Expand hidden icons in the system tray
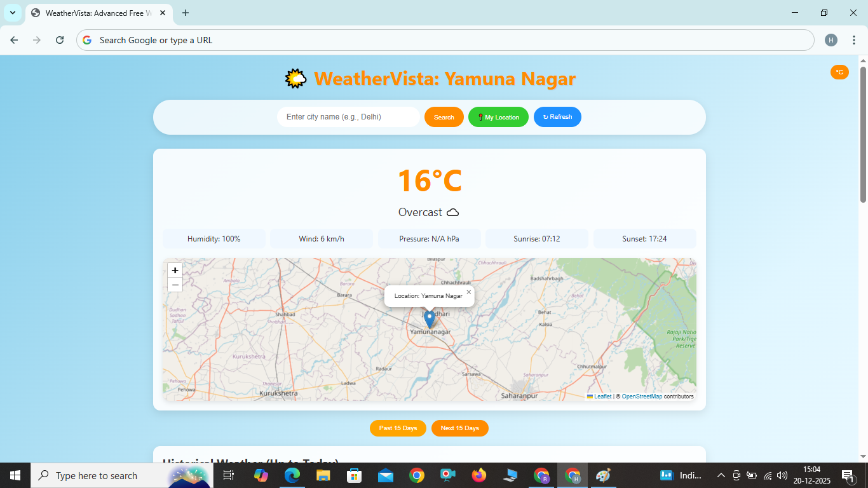The height and width of the screenshot is (488, 868). coord(721,475)
